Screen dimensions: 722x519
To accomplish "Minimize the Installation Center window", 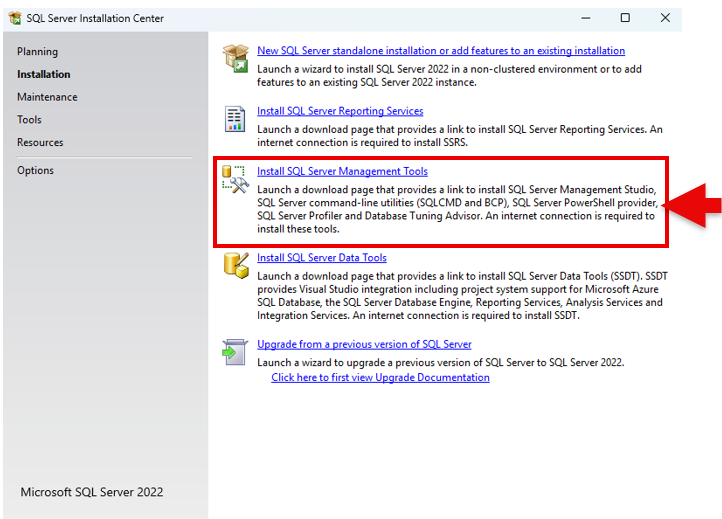I will 586,18.
